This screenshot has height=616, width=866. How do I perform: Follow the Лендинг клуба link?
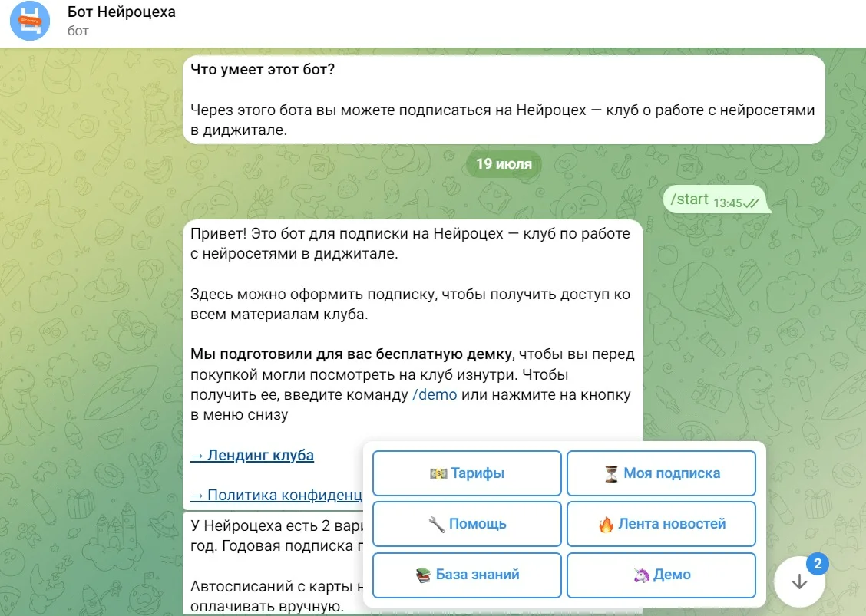pyautogui.click(x=253, y=456)
